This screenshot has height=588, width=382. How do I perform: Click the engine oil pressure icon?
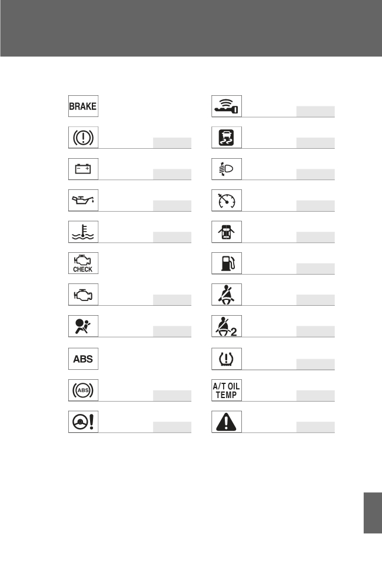(84, 201)
